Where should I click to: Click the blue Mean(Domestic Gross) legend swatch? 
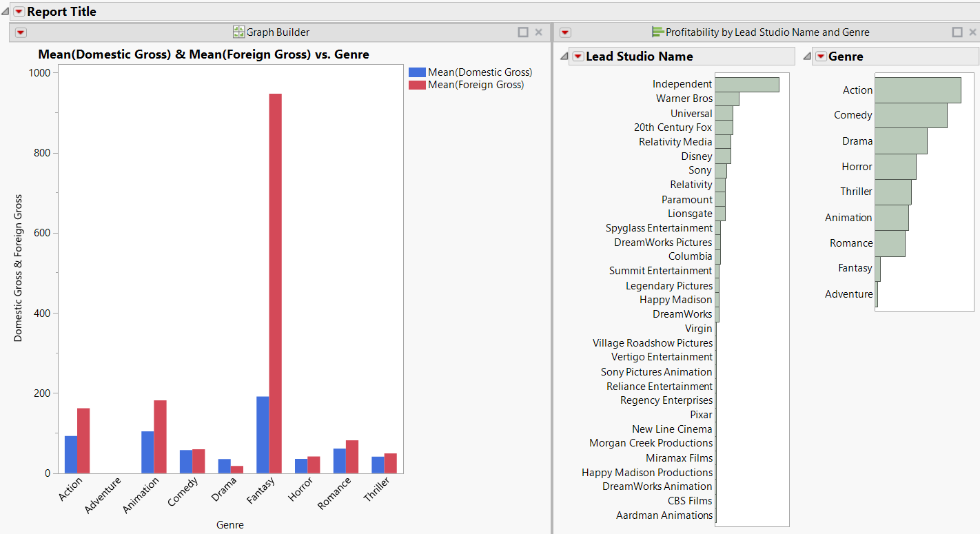point(418,72)
